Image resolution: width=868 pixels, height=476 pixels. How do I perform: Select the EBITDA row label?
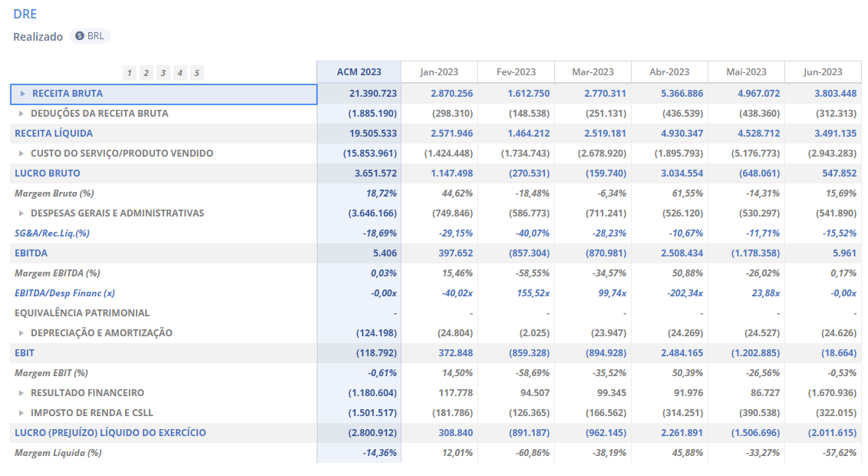pos(31,253)
